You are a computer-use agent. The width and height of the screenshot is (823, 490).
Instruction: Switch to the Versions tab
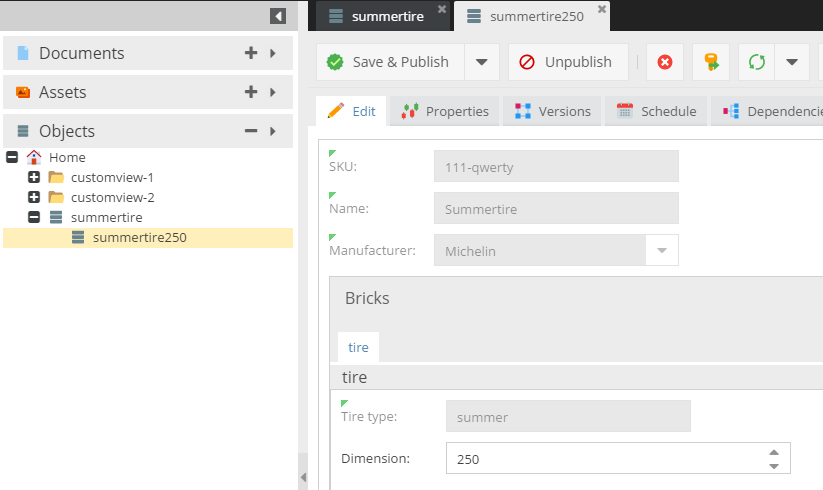[553, 111]
